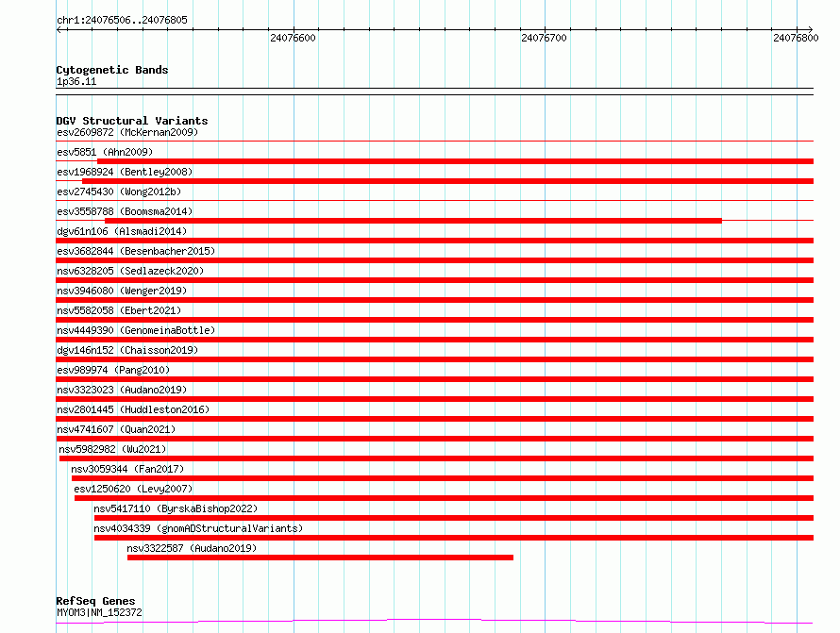
Task: Select nsv3323023 (Audano2019) variant label
Action: pyautogui.click(x=122, y=390)
